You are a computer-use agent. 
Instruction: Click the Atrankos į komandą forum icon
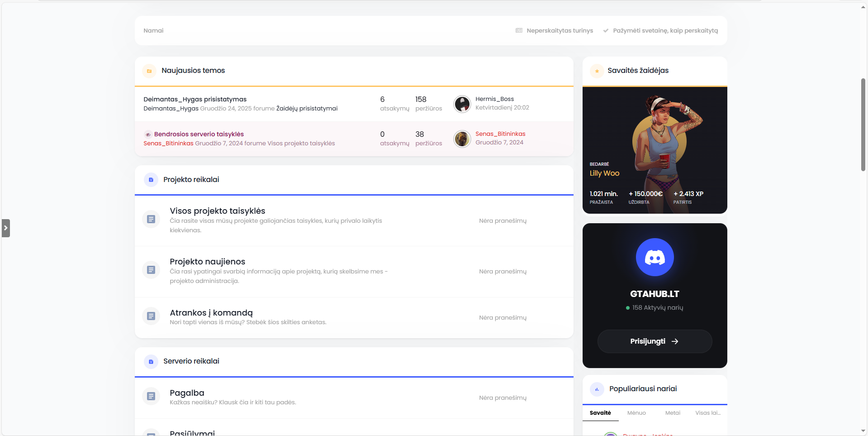coord(151,316)
